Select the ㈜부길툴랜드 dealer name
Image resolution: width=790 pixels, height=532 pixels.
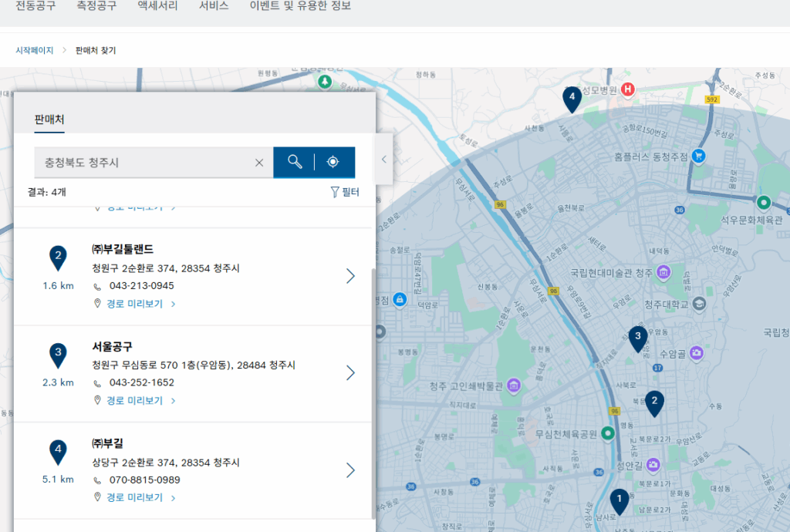point(123,249)
